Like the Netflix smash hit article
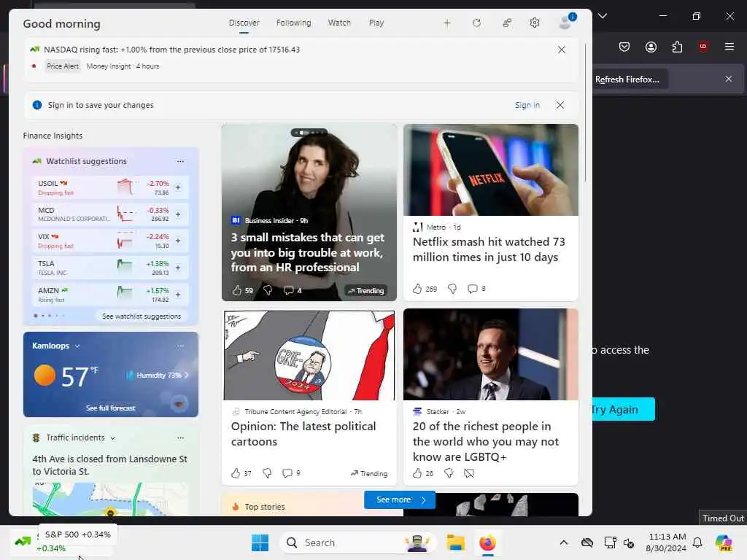Screen dimensions: 747x560 pos(417,289)
